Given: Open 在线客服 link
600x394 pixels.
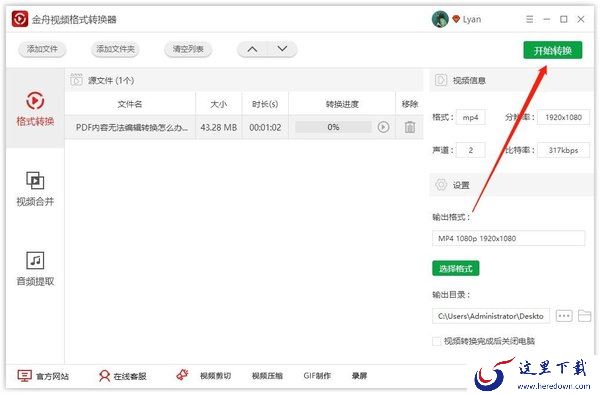Looking at the screenshot, I should [122, 376].
